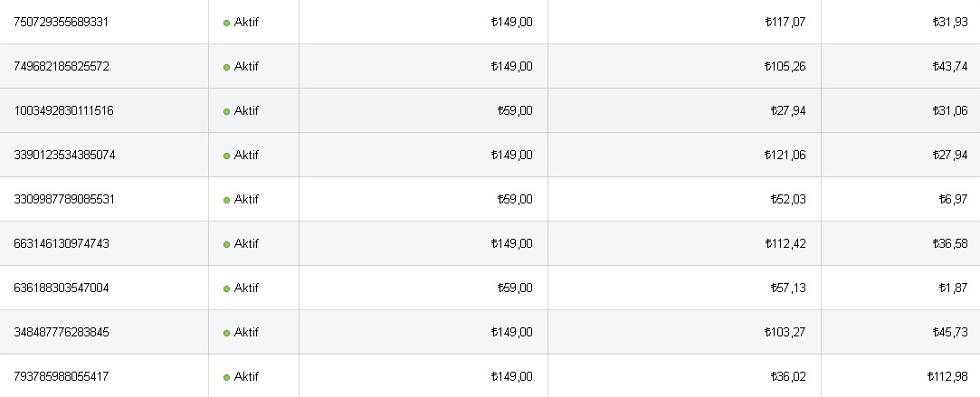Select account ID 750729355689331
Viewport: 980px width, 397px height.
(61, 22)
